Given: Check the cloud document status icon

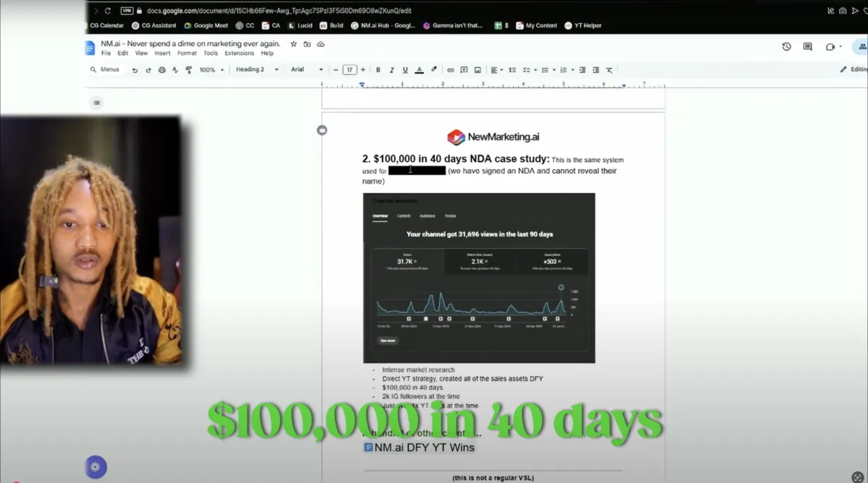Looking at the screenshot, I should pyautogui.click(x=320, y=44).
